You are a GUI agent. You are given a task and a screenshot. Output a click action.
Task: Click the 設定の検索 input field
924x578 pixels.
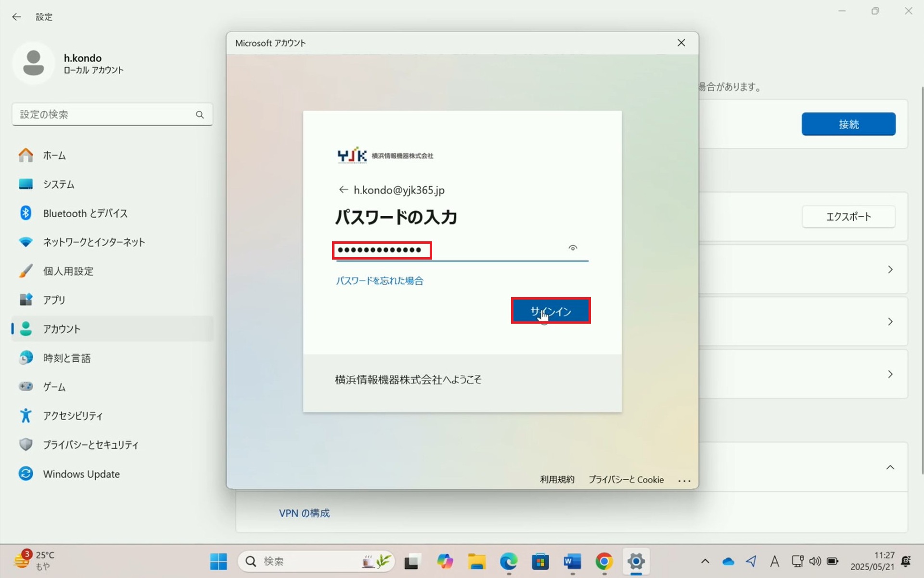112,115
